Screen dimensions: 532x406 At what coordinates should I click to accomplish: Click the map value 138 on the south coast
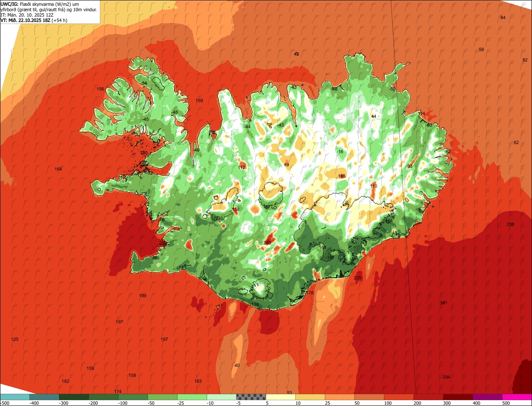click(x=255, y=304)
